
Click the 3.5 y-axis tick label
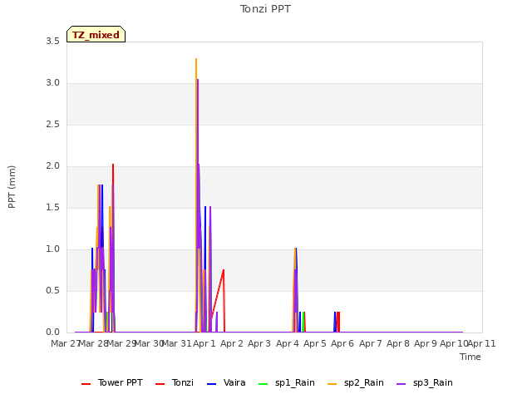pyautogui.click(x=52, y=42)
